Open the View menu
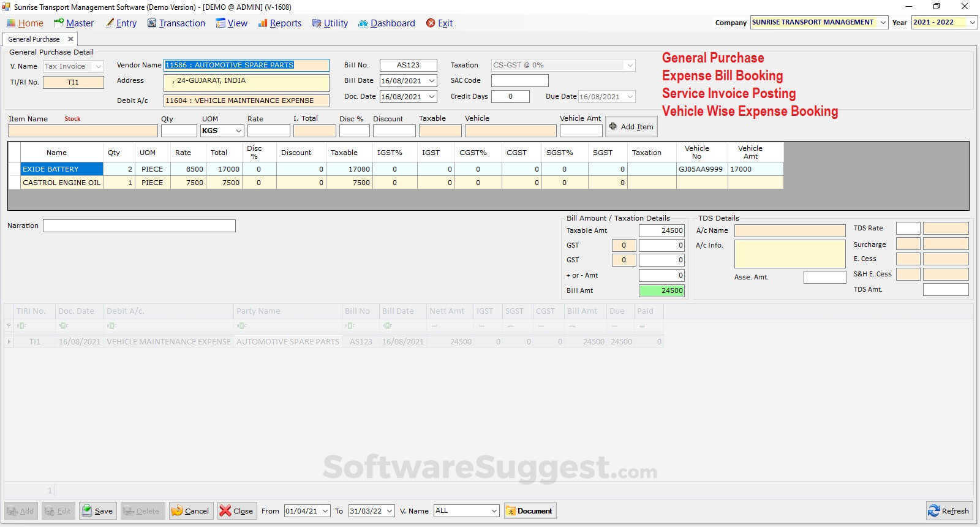This screenshot has width=980, height=527. tap(232, 23)
